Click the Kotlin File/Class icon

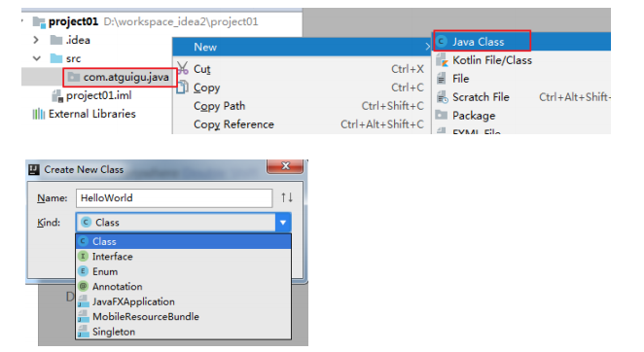tap(442, 60)
